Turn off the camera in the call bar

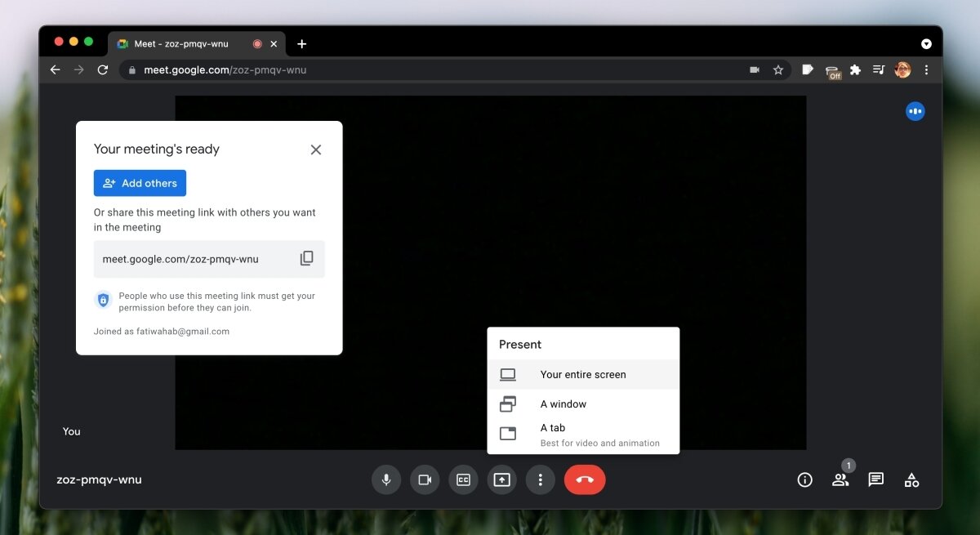point(425,479)
